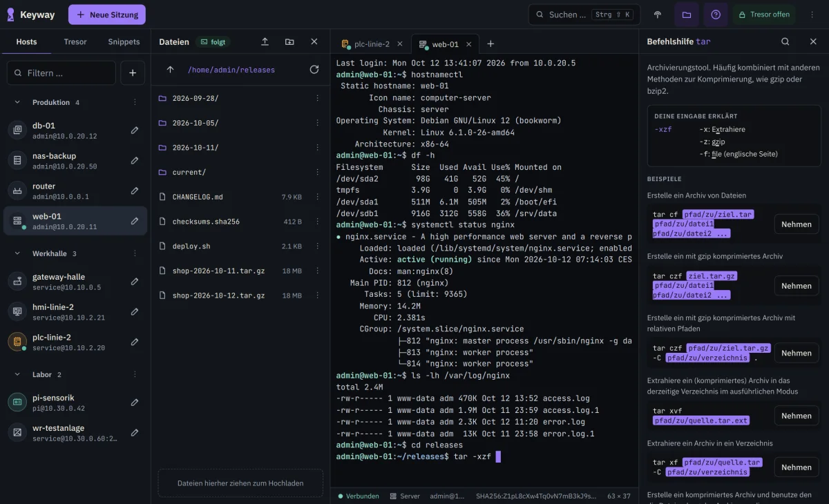Edit the router host entry
The image size is (829, 504).
coord(135,191)
